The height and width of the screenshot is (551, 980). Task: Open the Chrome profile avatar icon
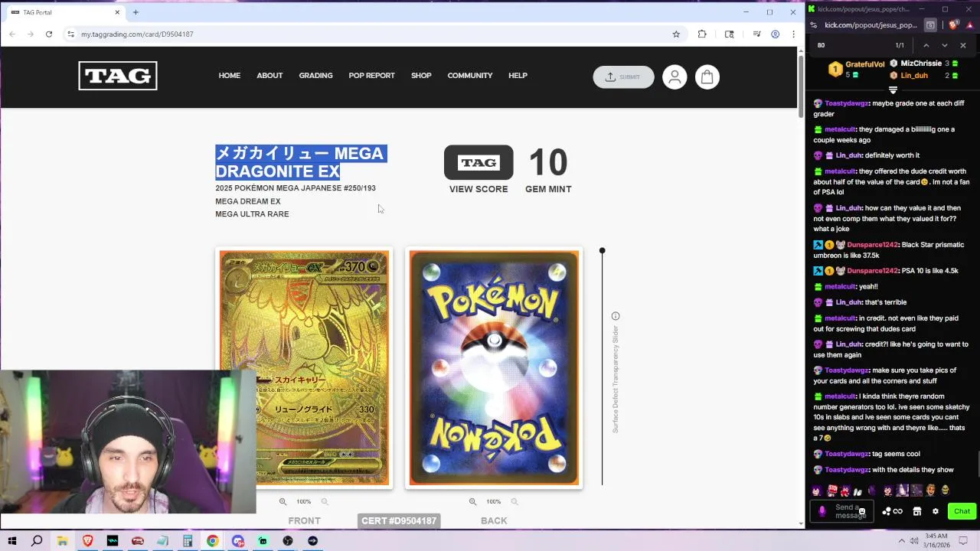click(x=775, y=34)
